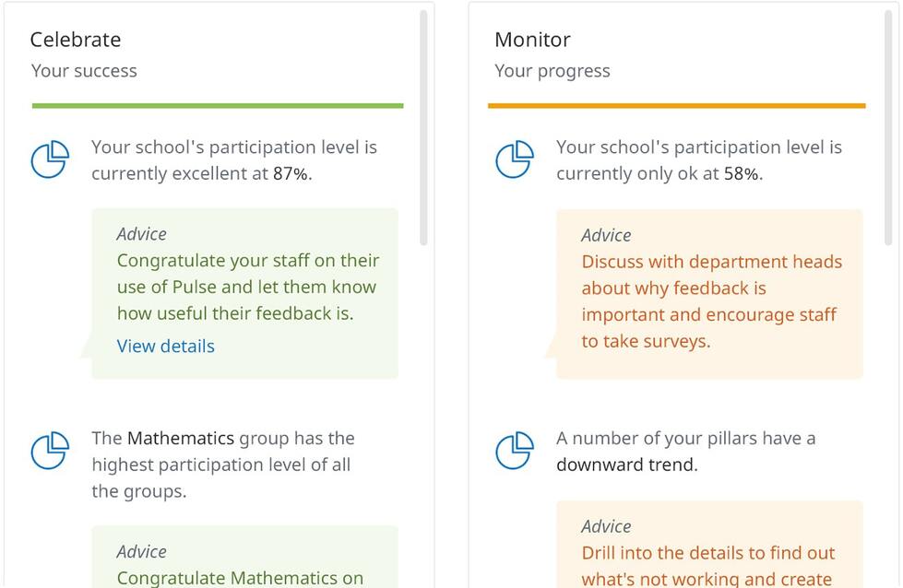Screen dimensions: 903x588
Task: Click the Monitor panel scrollbar
Action: coord(888,128)
